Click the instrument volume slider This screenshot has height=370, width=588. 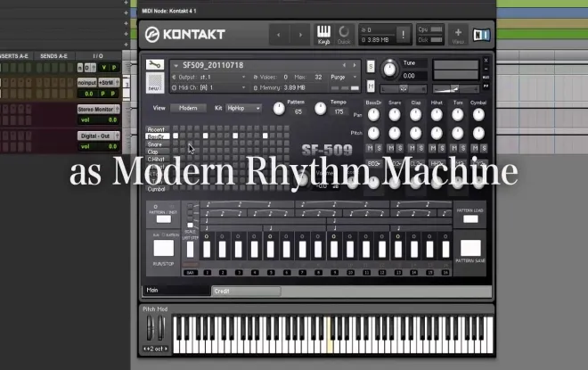tap(455, 88)
